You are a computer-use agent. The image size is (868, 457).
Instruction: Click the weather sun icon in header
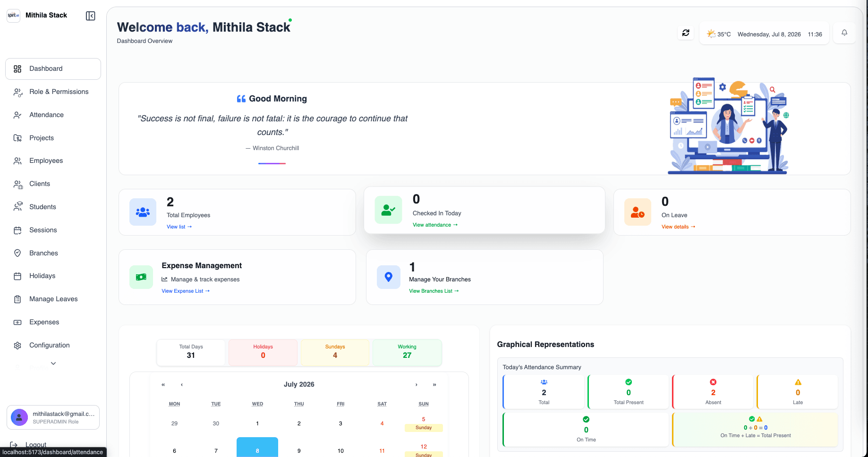tap(711, 34)
